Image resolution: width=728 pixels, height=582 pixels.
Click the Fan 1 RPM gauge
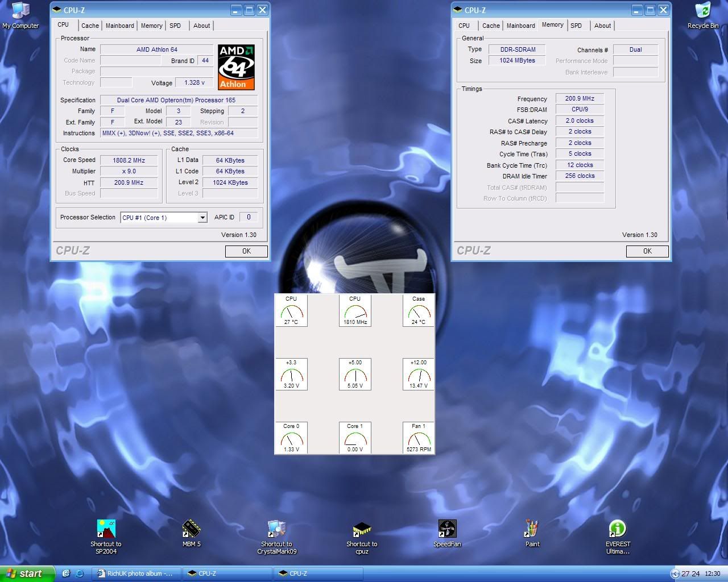pos(419,438)
